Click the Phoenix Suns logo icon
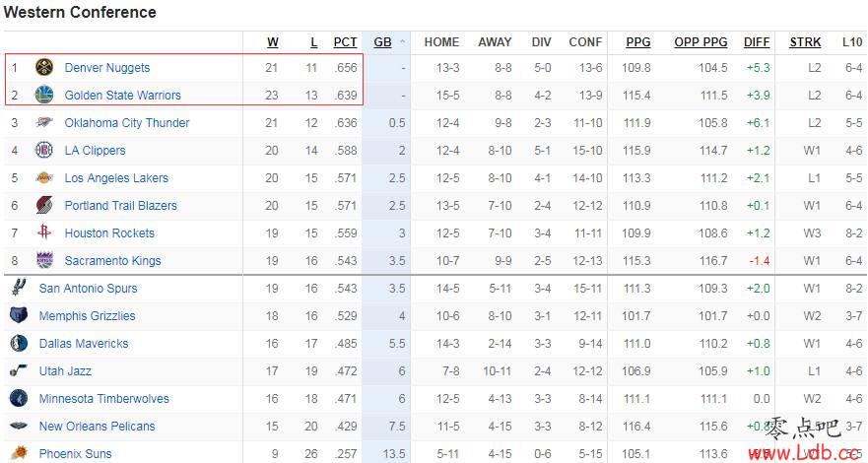The height and width of the screenshot is (463, 868). (x=19, y=453)
